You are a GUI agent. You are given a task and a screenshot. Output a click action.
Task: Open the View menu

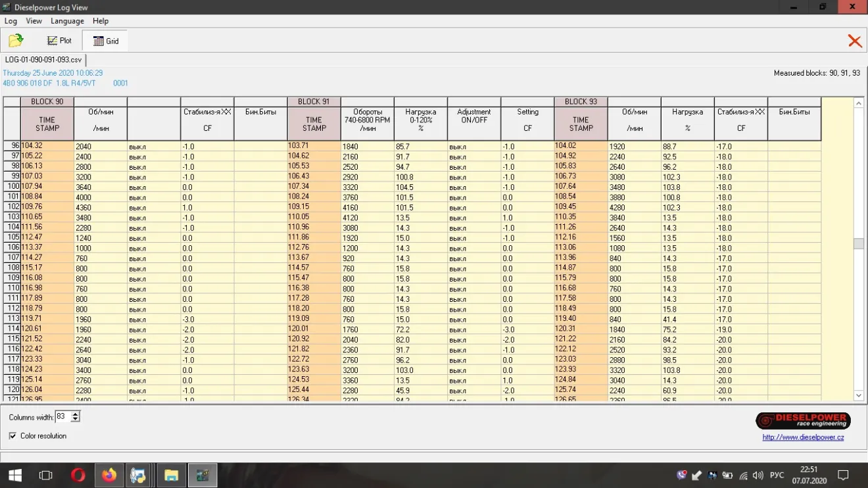[x=34, y=21]
